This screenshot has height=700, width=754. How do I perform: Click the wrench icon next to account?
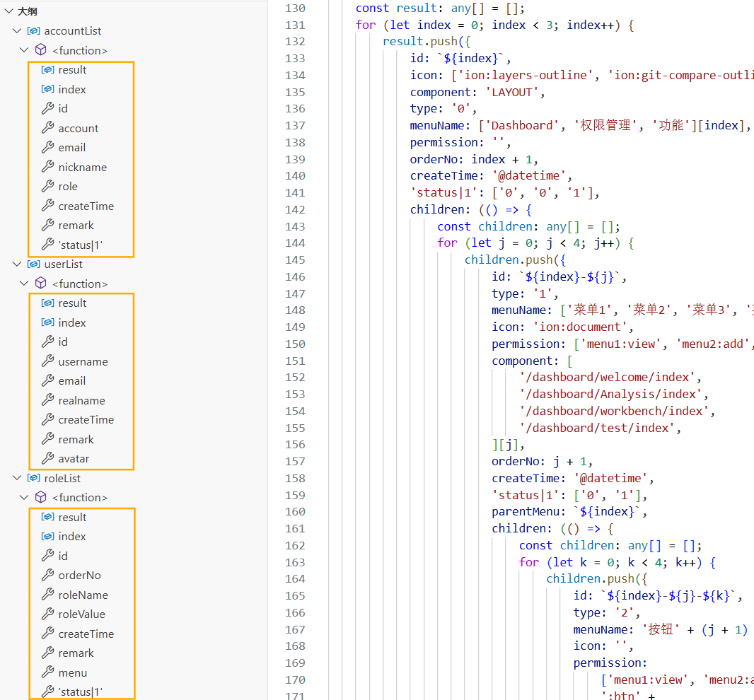tap(47, 128)
